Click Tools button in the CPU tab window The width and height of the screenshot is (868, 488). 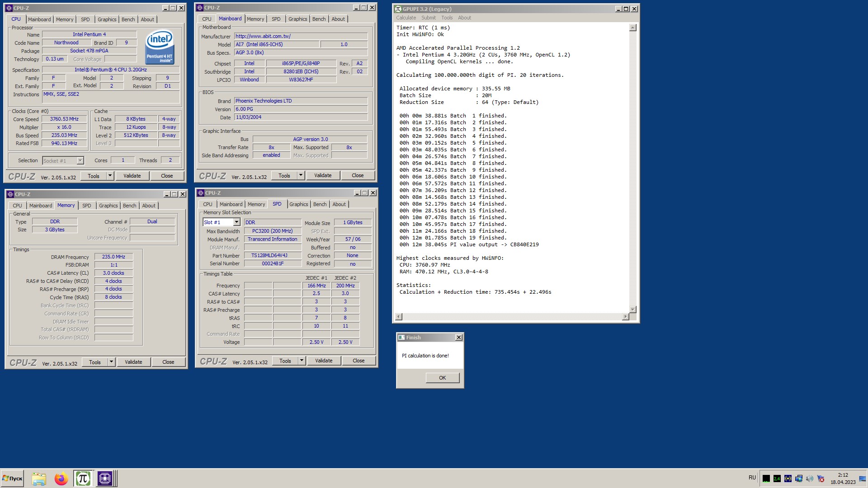pos(94,176)
